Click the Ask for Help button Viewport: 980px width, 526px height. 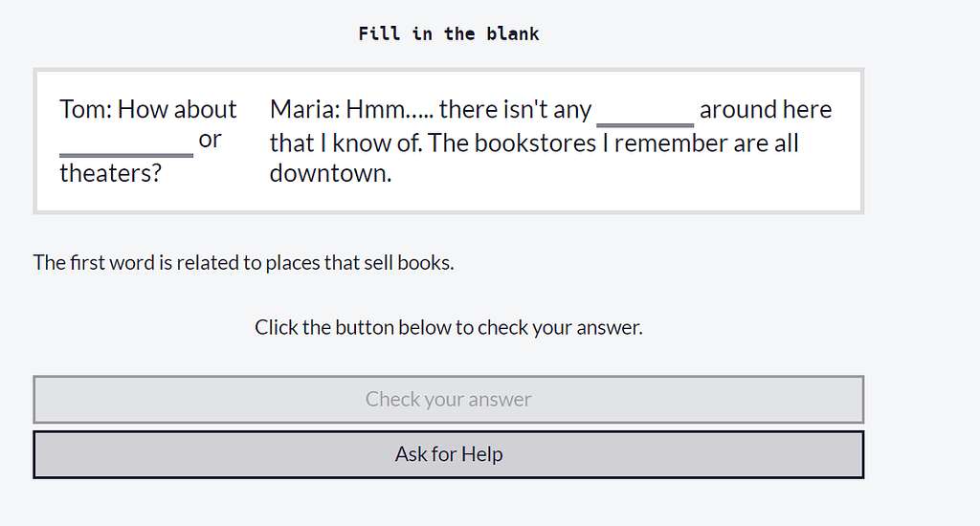coord(449,454)
